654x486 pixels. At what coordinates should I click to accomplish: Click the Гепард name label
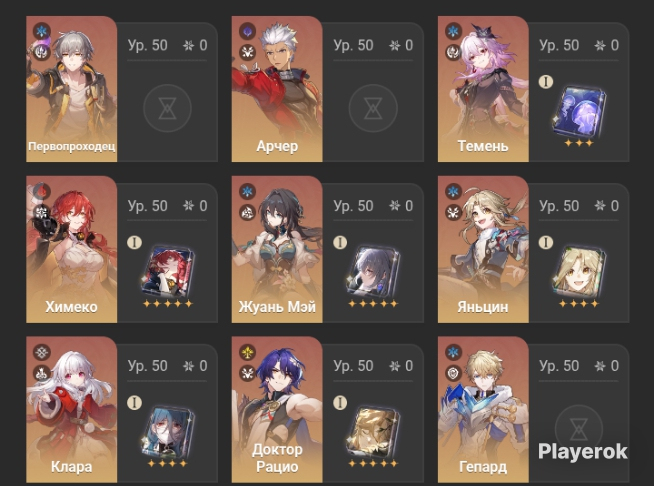point(483,467)
